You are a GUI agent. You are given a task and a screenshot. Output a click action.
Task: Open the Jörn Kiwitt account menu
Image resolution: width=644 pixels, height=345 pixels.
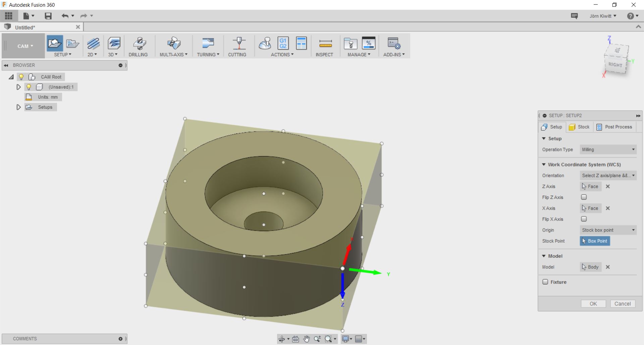pyautogui.click(x=603, y=16)
